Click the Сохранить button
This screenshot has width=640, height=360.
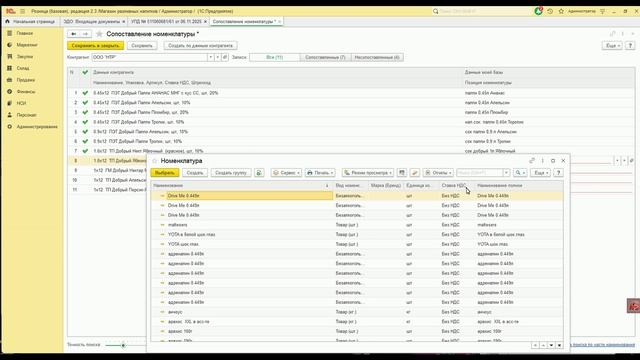[x=142, y=46]
